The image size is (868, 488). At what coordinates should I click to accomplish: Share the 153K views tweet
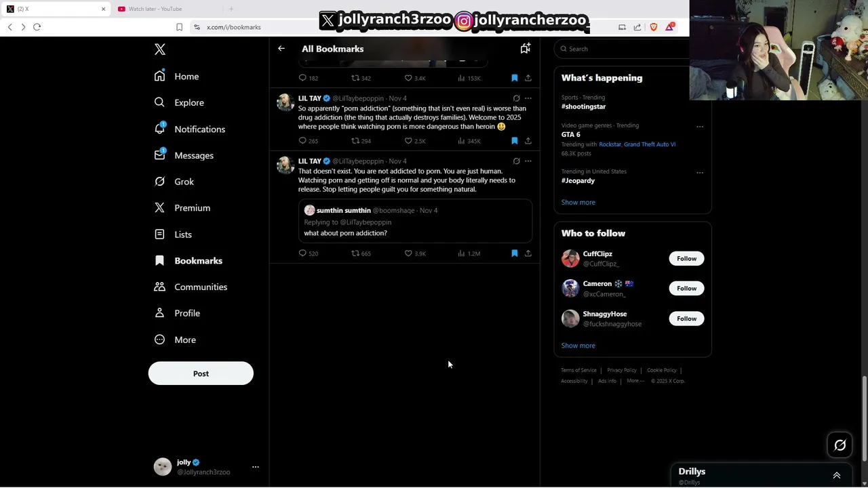click(x=528, y=78)
